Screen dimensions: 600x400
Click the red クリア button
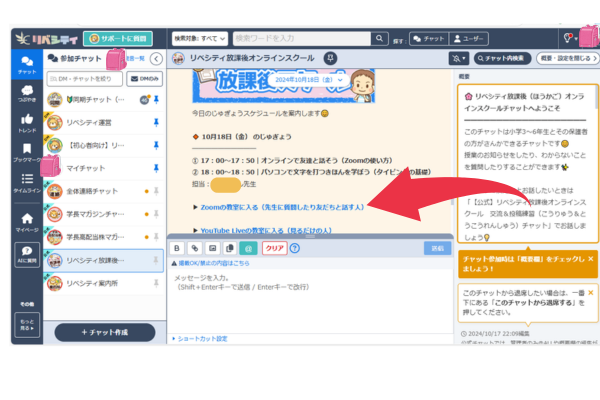[275, 248]
